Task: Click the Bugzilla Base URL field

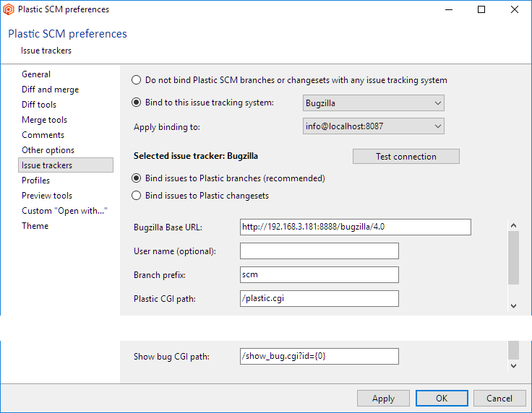Action: coord(355,227)
